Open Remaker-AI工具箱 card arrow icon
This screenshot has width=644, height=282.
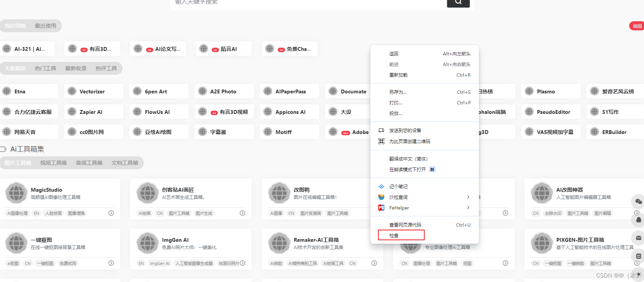point(374,263)
